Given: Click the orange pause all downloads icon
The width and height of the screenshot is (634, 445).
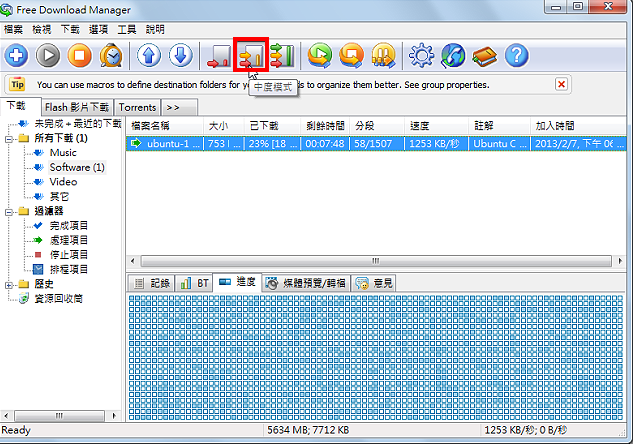Looking at the screenshot, I should coord(383,55).
